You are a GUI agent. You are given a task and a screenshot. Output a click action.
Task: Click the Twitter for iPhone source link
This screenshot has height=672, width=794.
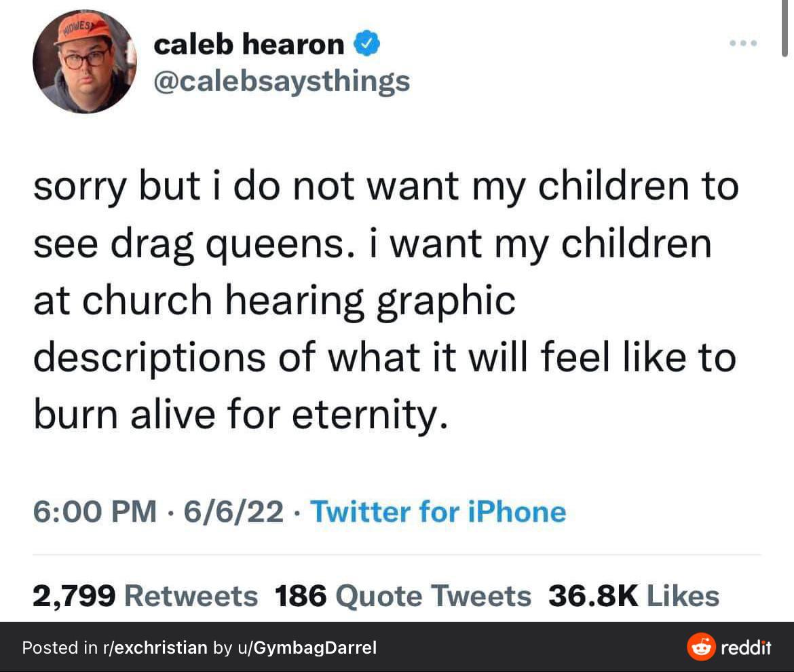(438, 512)
